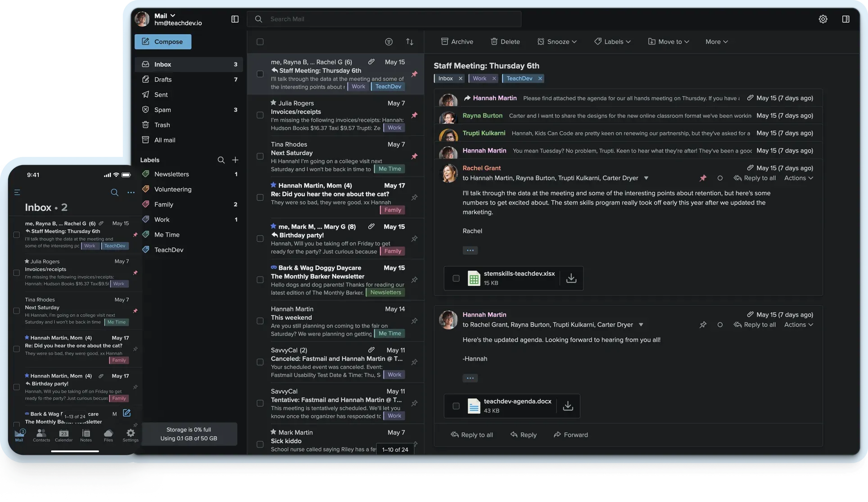The width and height of the screenshot is (868, 502).
Task: Tick the checkbox for Julia Rogers email
Action: pos(260,115)
